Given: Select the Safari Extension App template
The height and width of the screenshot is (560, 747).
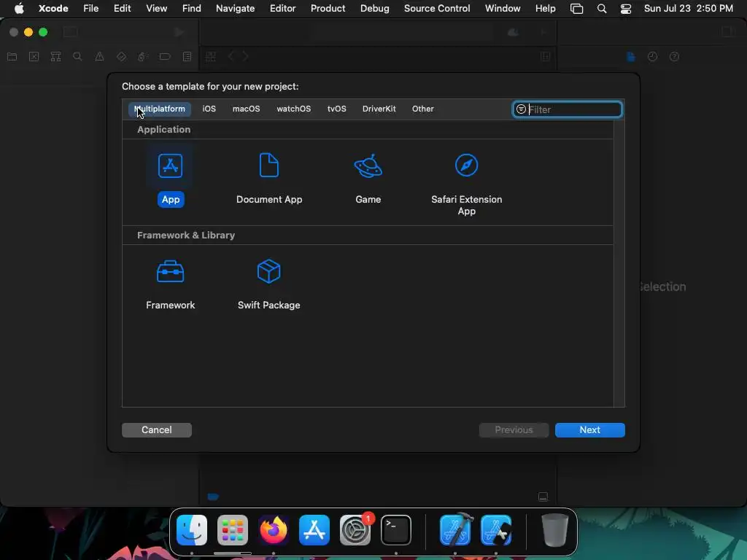Looking at the screenshot, I should click(466, 166).
